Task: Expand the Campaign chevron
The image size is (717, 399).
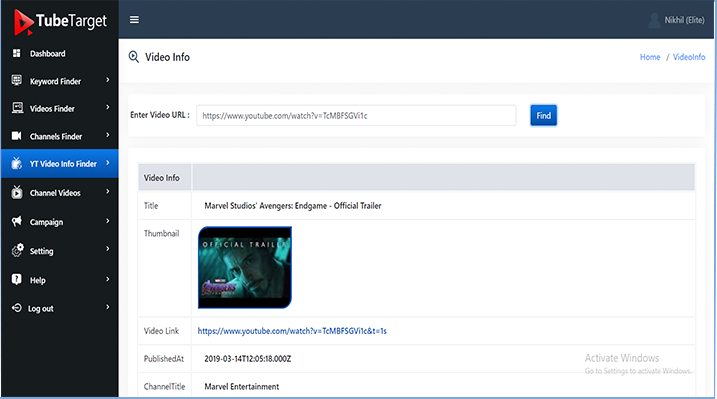Action: (108, 221)
